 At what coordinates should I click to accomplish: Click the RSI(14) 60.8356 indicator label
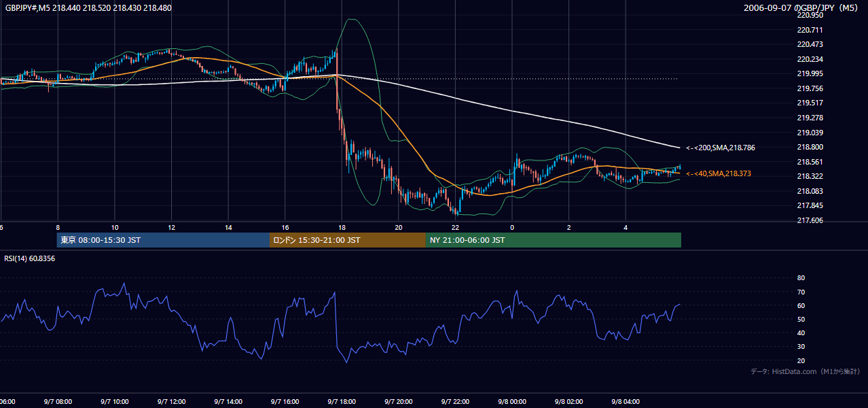coord(30,258)
